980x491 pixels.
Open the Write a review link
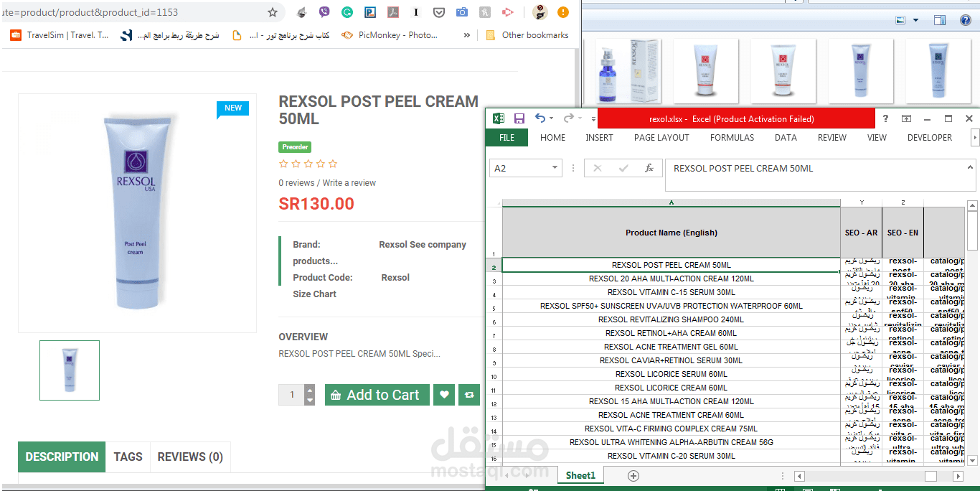(349, 183)
